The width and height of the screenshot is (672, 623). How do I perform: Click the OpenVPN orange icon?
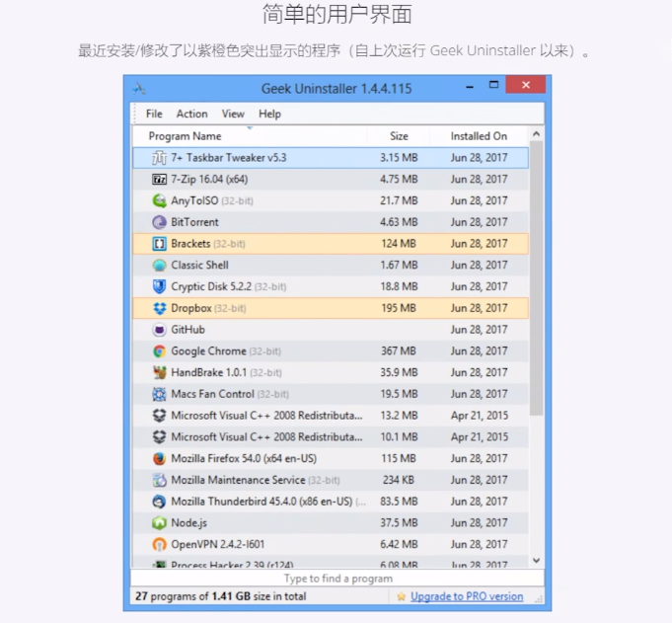point(160,544)
